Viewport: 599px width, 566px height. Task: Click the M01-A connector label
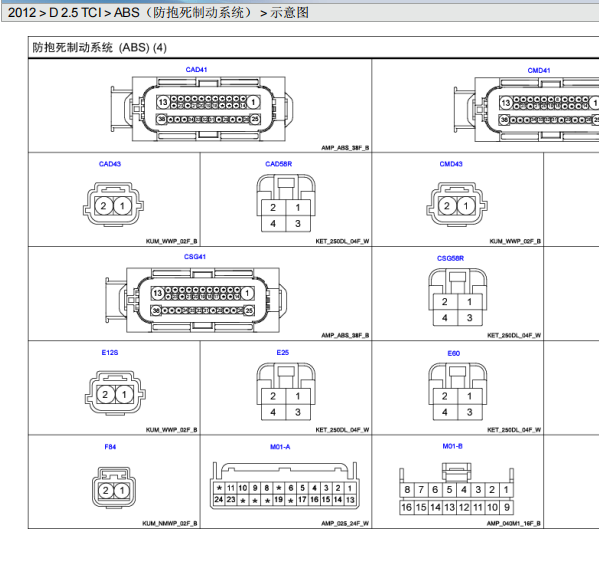tap(280, 447)
